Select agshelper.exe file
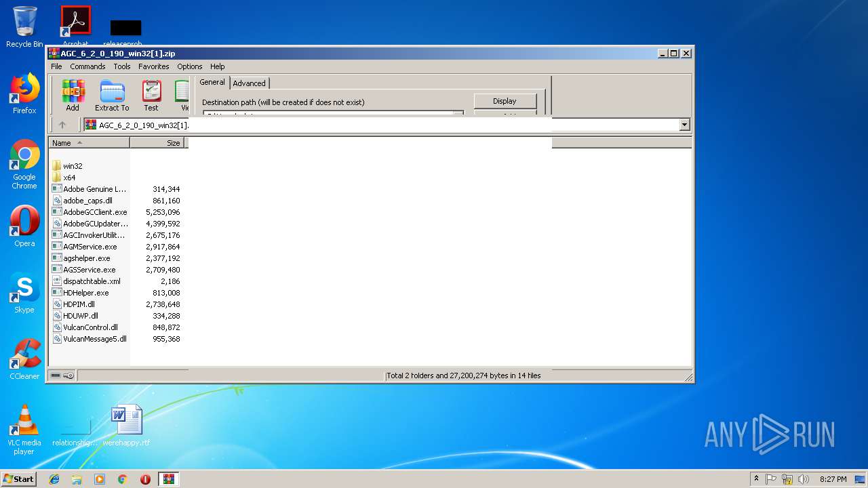 coord(86,258)
